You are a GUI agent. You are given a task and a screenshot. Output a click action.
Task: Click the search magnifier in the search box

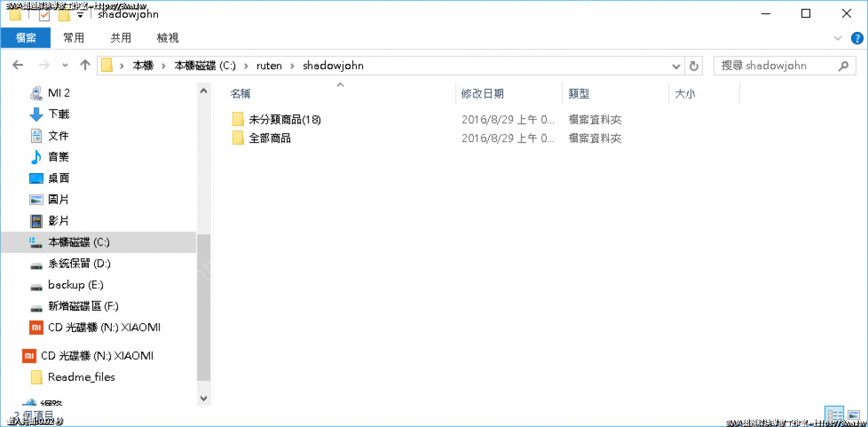click(x=844, y=65)
